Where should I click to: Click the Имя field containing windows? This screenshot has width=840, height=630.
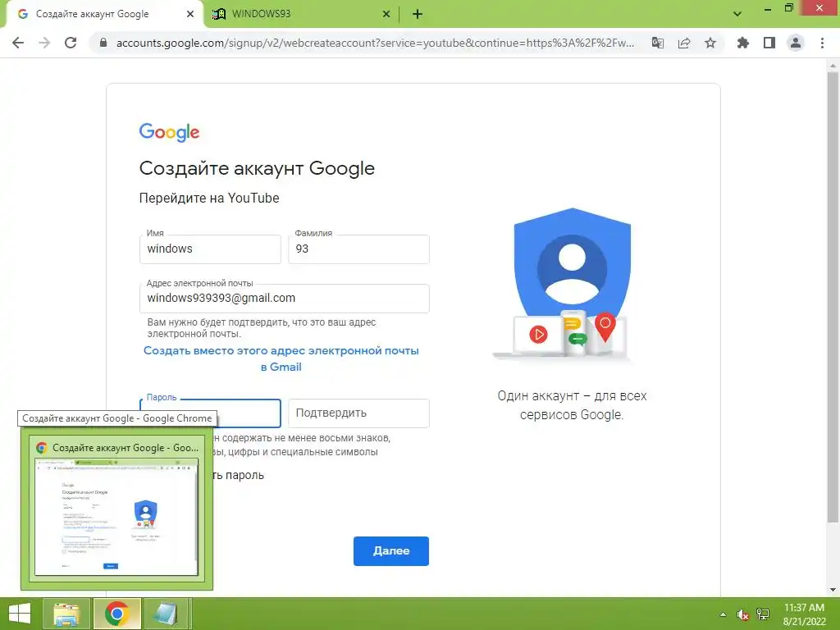[210, 249]
